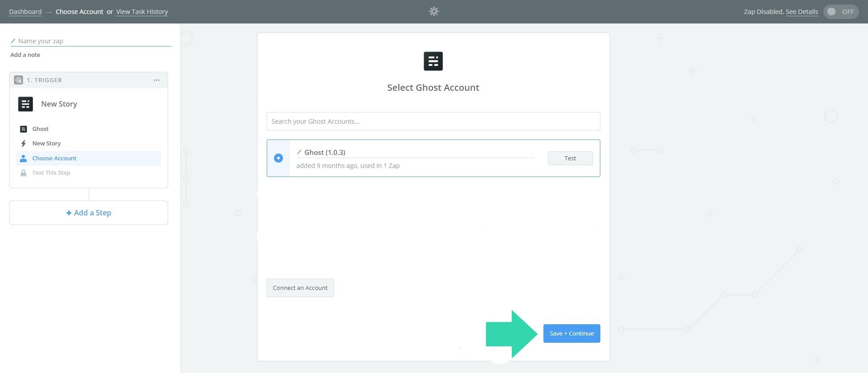Click the lock icon beside Test This Step
Screen dimensions: 868x373
[24, 173]
